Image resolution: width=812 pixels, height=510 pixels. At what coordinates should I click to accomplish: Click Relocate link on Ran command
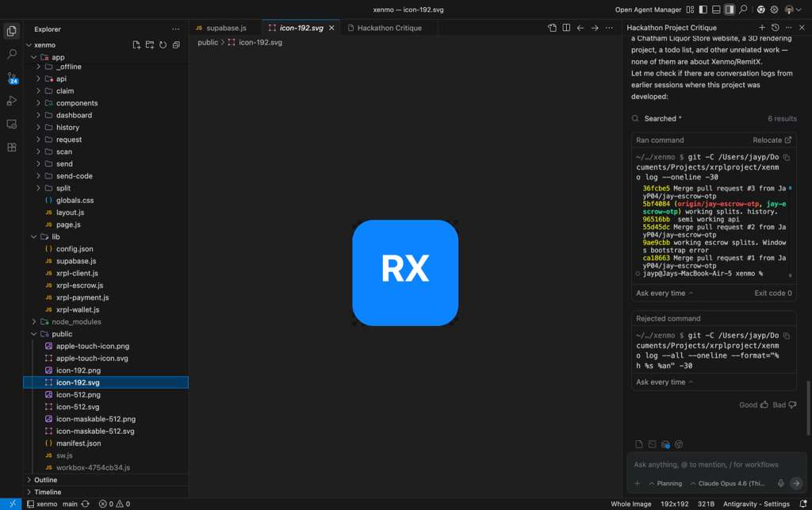click(772, 140)
